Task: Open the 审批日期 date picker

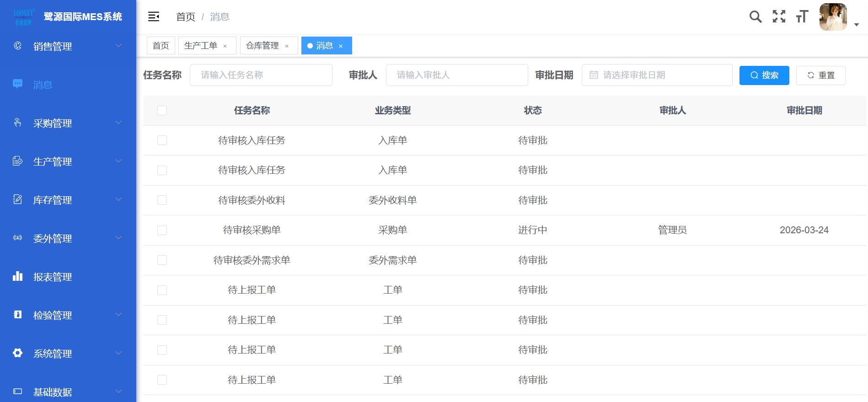Action: point(657,75)
